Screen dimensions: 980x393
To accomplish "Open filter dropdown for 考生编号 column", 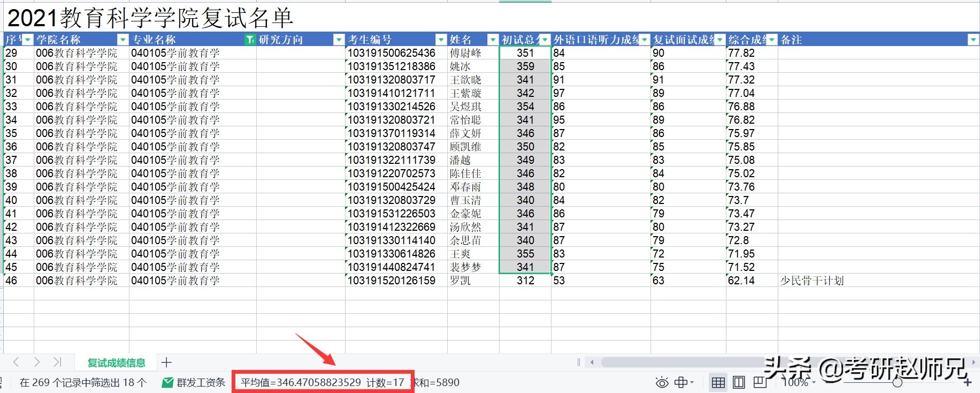I will (441, 40).
